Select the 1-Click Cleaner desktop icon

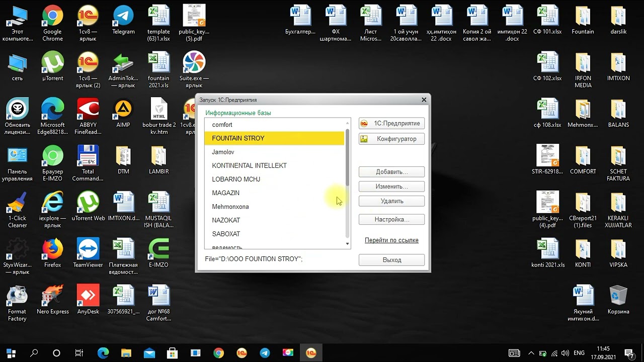pyautogui.click(x=17, y=210)
